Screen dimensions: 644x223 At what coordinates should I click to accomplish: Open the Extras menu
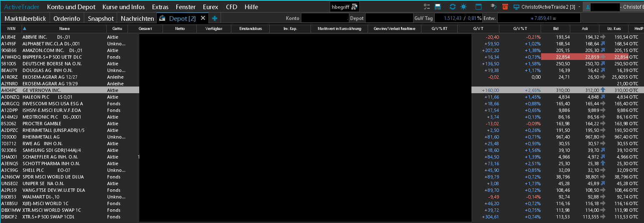tap(160, 7)
